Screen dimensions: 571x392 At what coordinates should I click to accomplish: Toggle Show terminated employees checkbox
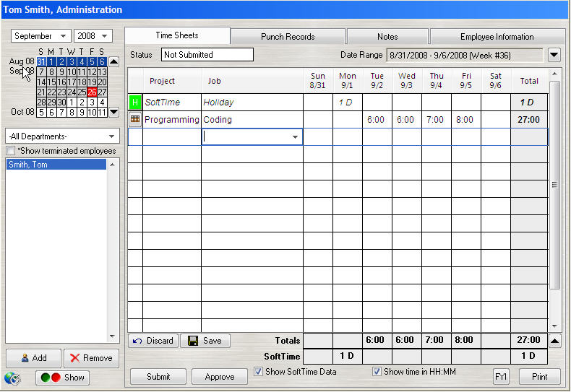coord(11,151)
